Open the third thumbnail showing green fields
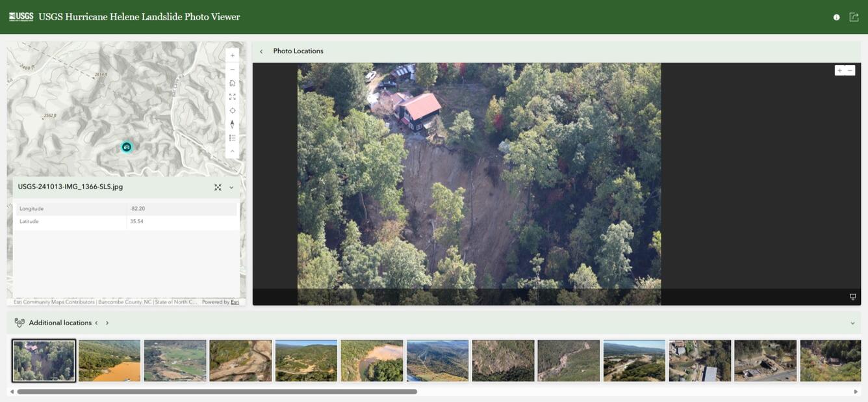Screen dimensions: 868x402 [x=175, y=360]
